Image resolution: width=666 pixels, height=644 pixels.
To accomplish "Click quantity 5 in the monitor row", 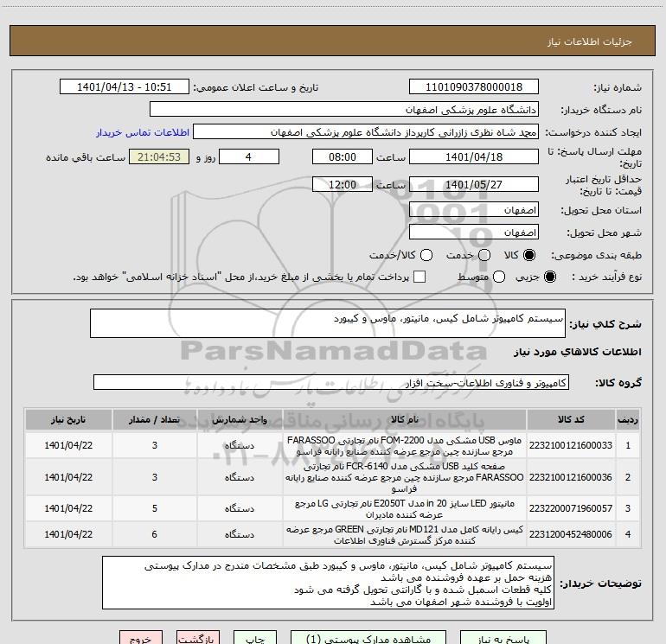I will pyautogui.click(x=155, y=508).
